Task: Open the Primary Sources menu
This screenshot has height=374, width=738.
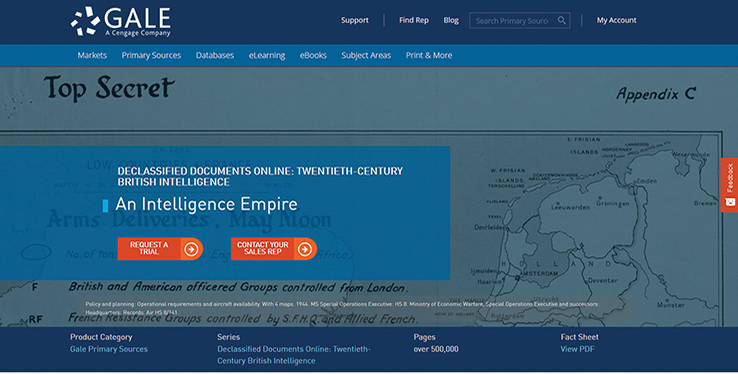Action: pos(151,55)
